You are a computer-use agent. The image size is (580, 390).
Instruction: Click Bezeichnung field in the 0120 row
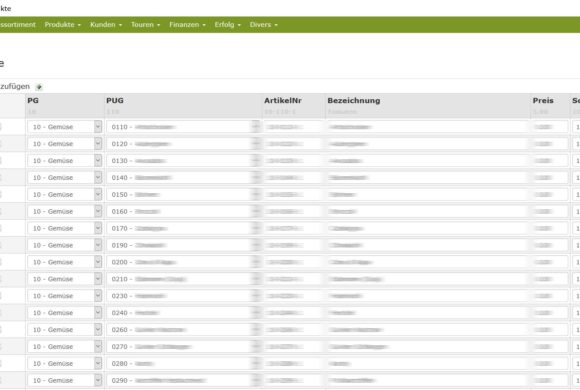tap(428, 144)
